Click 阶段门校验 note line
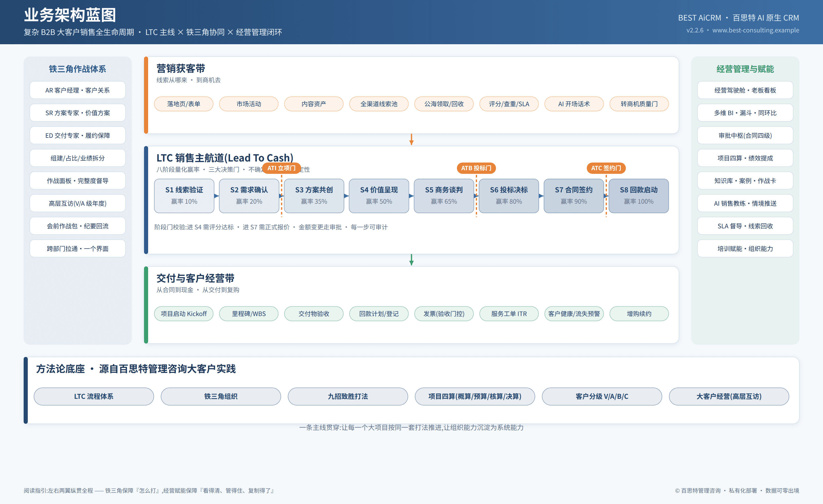The height and width of the screenshot is (504, 823). [271, 227]
